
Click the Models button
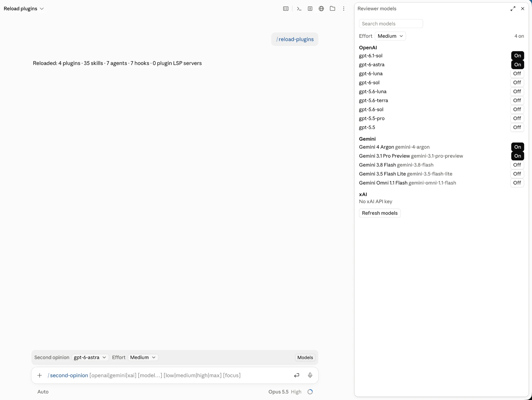pyautogui.click(x=305, y=357)
